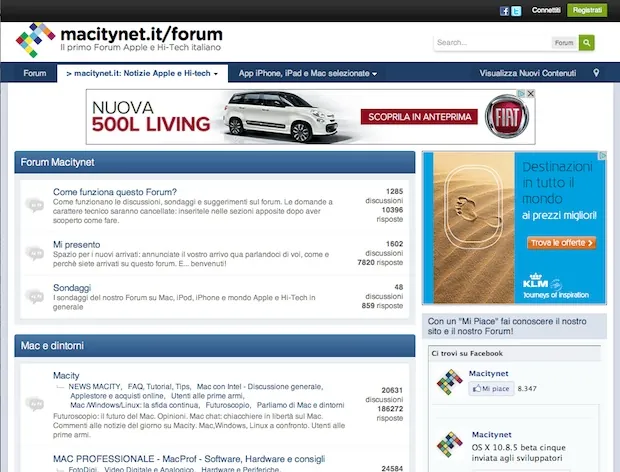Screen dimensions: 620x472
Task: Open Parliamo di Mac e dintorni
Action: pos(301,405)
